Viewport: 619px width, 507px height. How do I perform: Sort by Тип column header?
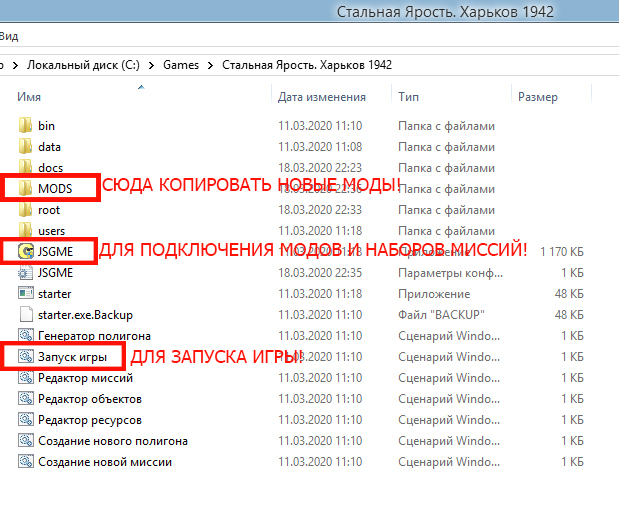pos(408,97)
